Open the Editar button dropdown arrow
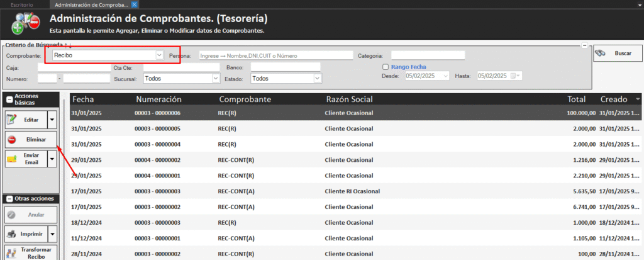 coord(52,119)
